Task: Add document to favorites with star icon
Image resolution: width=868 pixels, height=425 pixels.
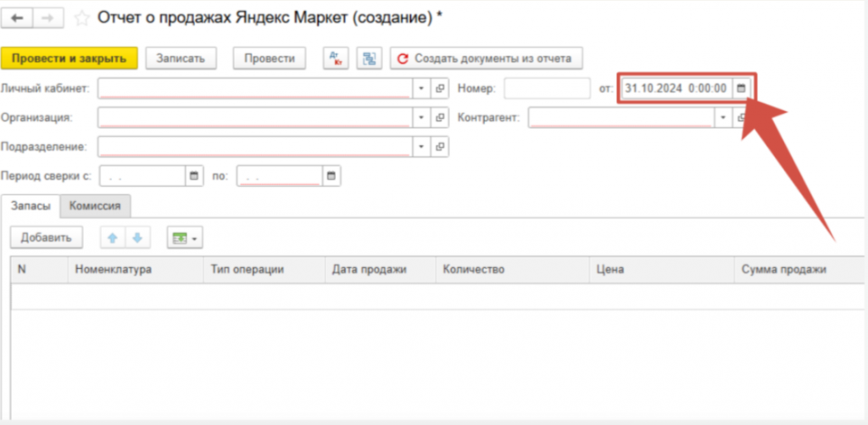Action: click(x=81, y=17)
